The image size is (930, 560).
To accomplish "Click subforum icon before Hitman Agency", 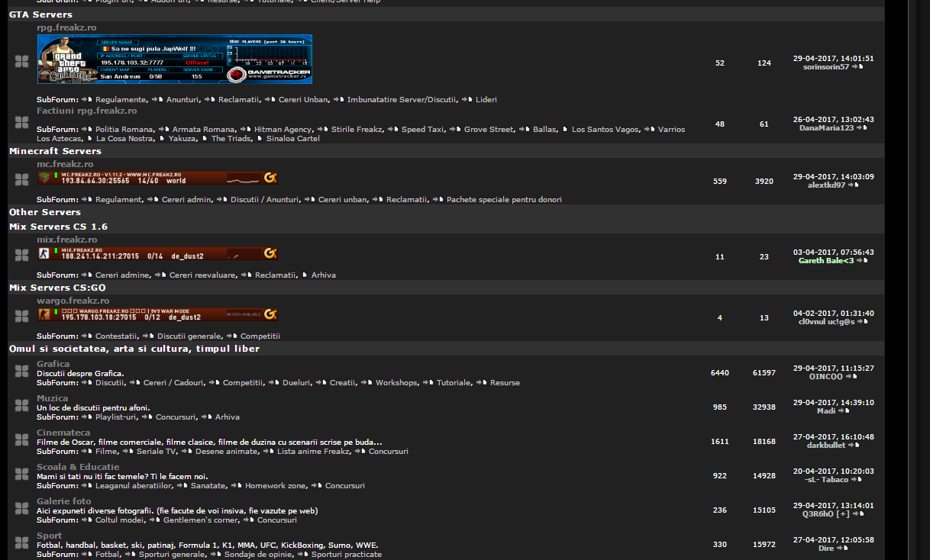I will coord(246,130).
